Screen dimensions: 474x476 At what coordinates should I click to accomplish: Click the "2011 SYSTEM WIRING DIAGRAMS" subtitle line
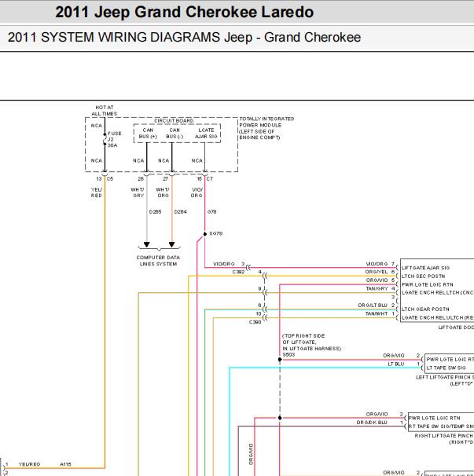coord(184,38)
